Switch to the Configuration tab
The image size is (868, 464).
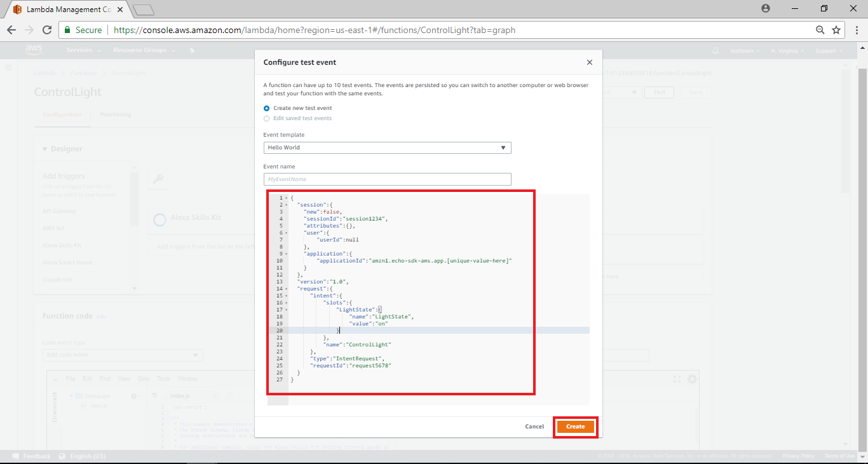click(x=62, y=114)
